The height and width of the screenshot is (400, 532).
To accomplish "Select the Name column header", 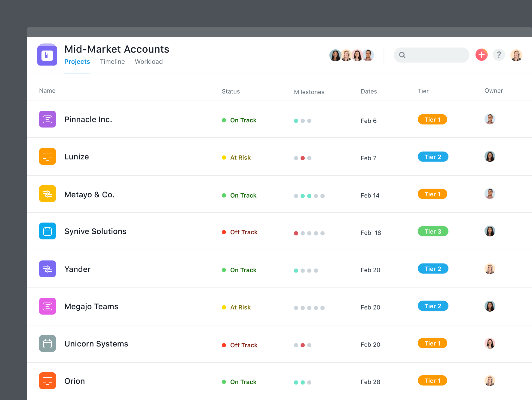I will point(47,91).
